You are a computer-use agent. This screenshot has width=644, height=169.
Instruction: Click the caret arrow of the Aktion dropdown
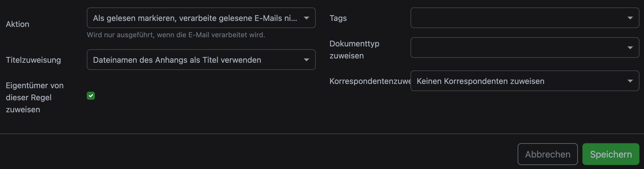pyautogui.click(x=306, y=18)
